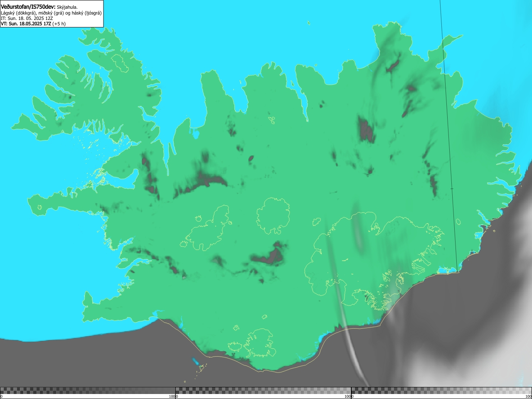Click the 'IT: Sun. 18. 05. 2025 12Z' line
The image size is (532, 399).
(27, 18)
